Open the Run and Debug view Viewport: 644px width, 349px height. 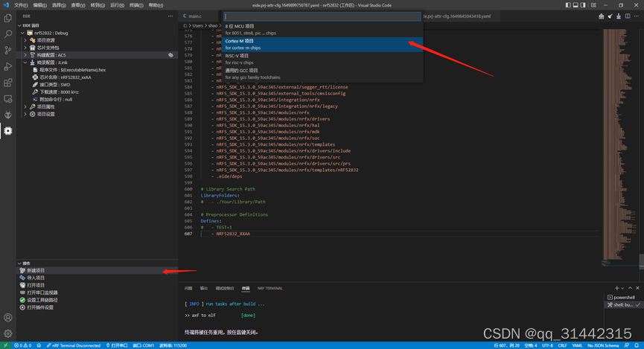(x=7, y=66)
